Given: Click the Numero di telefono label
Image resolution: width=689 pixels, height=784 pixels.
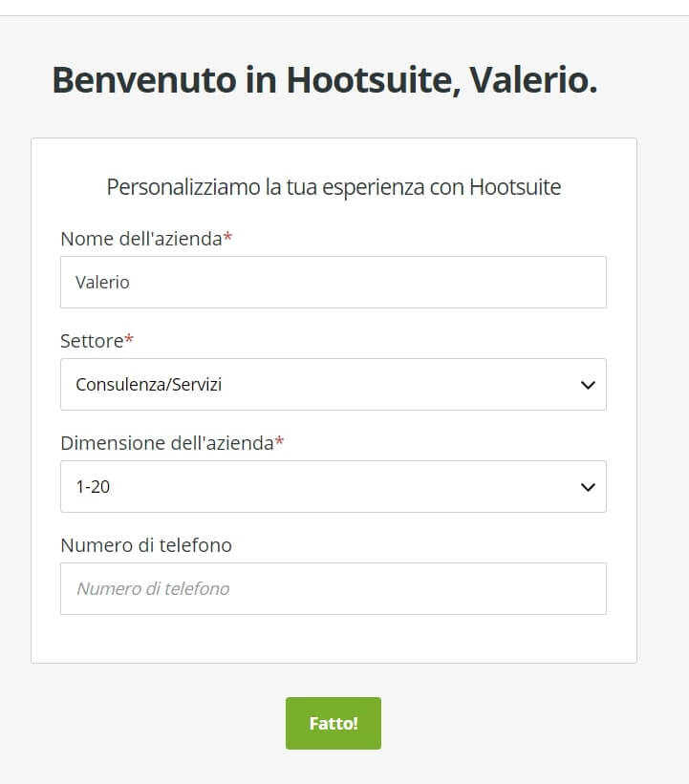Looking at the screenshot, I should pos(146,545).
